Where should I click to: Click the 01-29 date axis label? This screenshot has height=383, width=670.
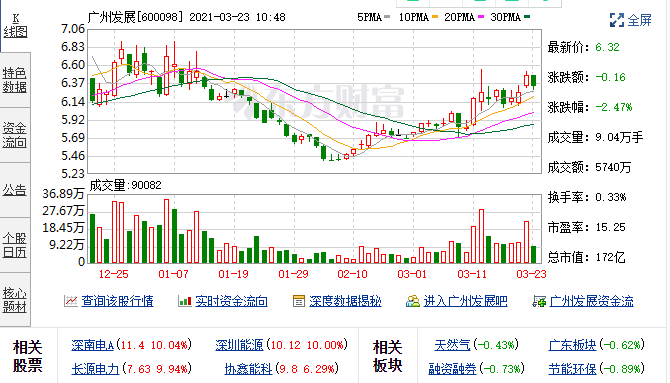point(293,274)
